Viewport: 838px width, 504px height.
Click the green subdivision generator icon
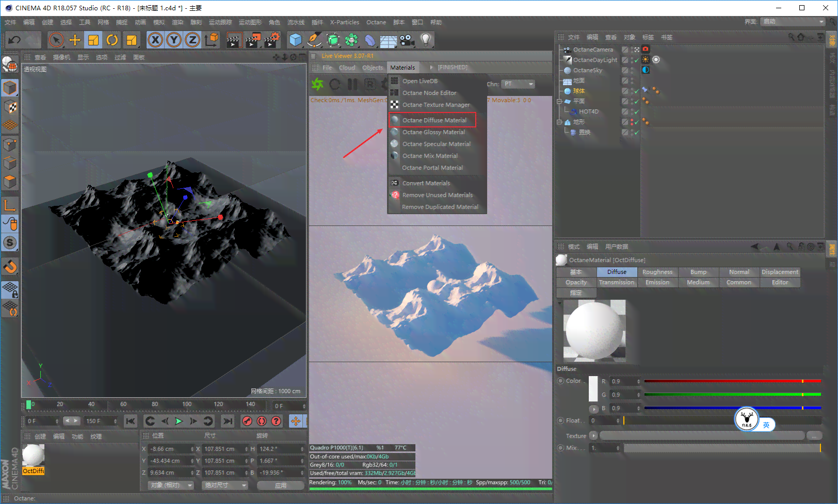tap(333, 40)
